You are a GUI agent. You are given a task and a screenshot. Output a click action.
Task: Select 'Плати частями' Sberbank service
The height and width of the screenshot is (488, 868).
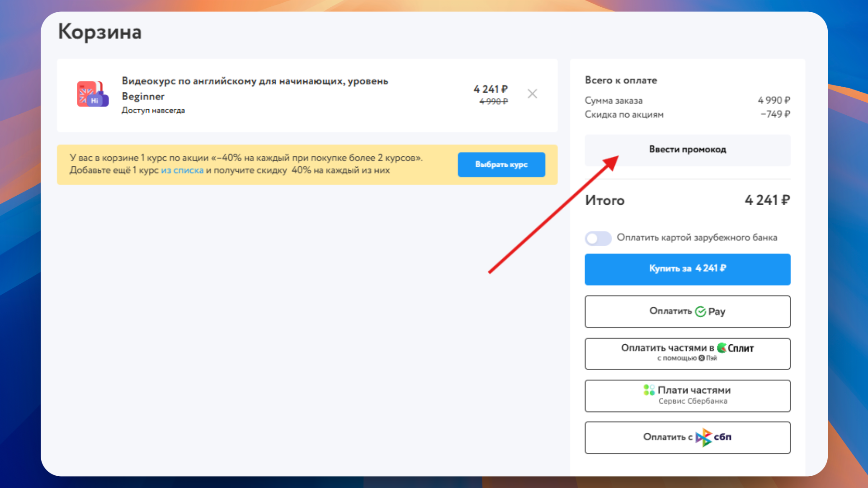click(x=687, y=395)
